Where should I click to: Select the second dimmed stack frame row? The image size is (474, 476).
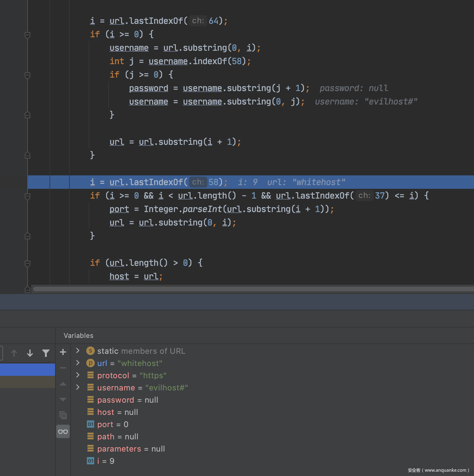tap(28, 382)
